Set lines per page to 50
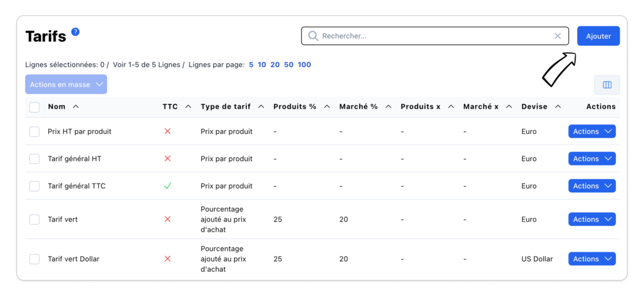The image size is (644, 298). [x=288, y=65]
